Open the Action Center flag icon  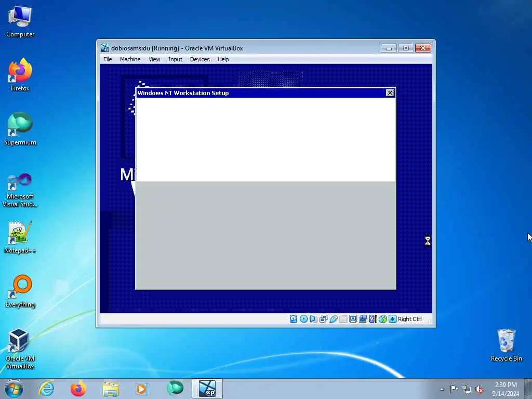point(454,389)
